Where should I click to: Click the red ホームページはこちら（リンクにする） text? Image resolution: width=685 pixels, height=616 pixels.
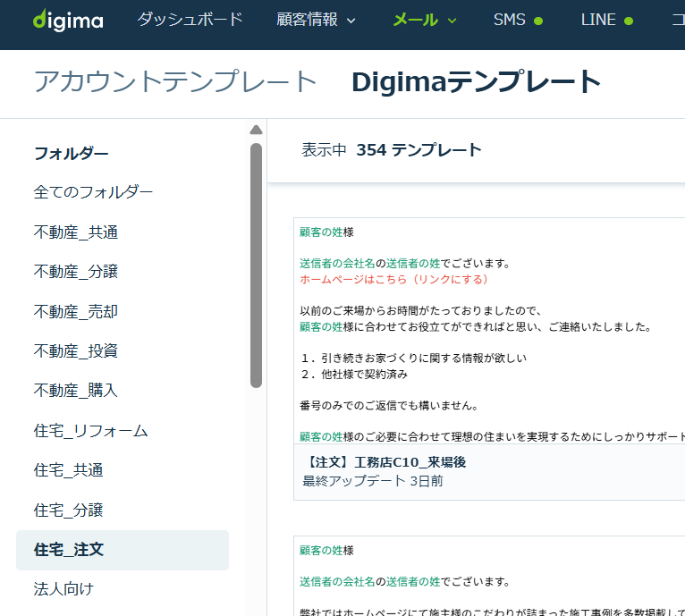[x=393, y=280]
